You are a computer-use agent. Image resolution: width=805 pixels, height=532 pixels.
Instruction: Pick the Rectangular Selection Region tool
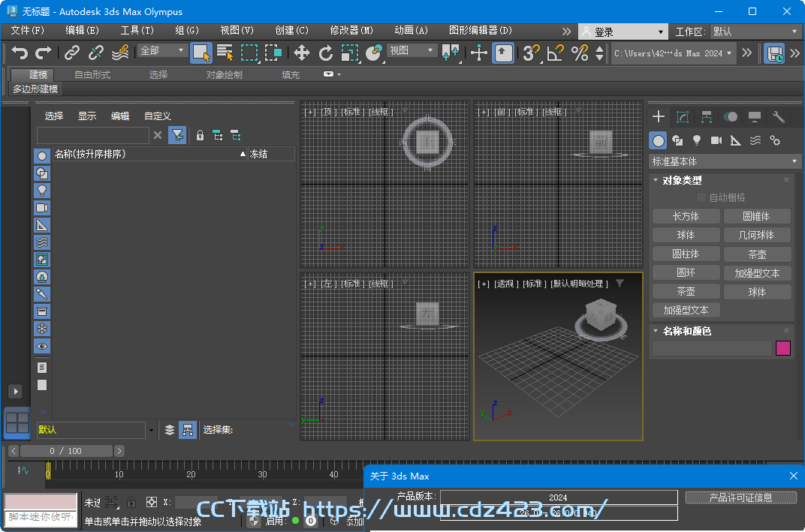(x=249, y=53)
